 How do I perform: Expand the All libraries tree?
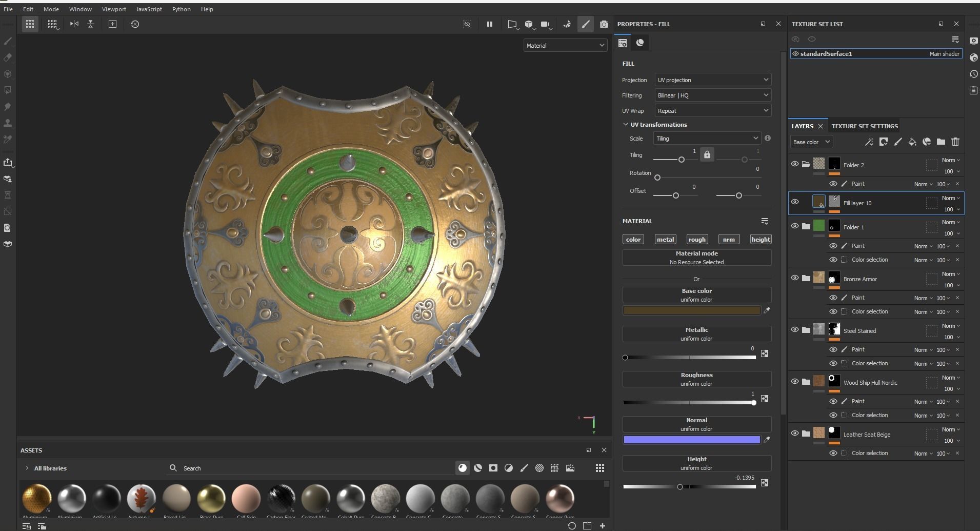pos(27,468)
